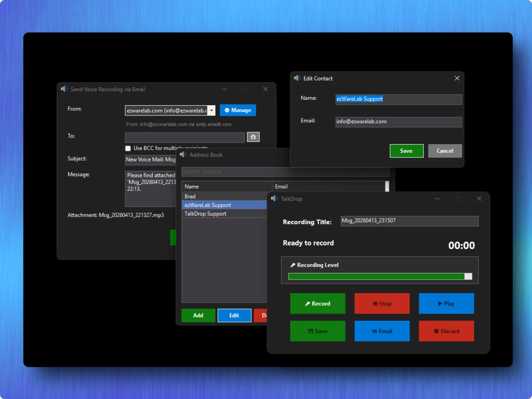
Task: Save the edited contact
Action: pyautogui.click(x=406, y=151)
